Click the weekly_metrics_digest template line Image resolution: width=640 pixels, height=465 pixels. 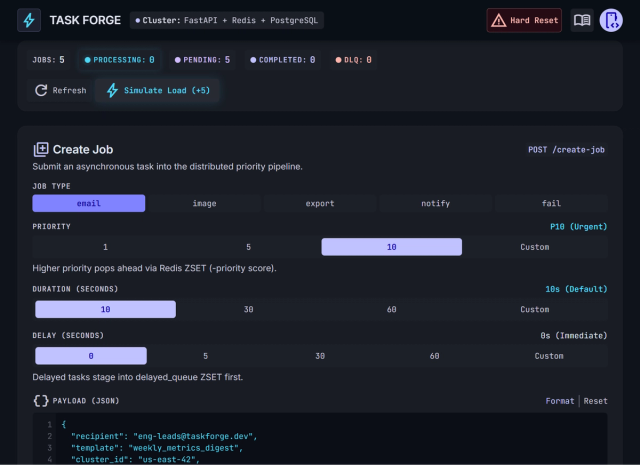(x=157, y=448)
